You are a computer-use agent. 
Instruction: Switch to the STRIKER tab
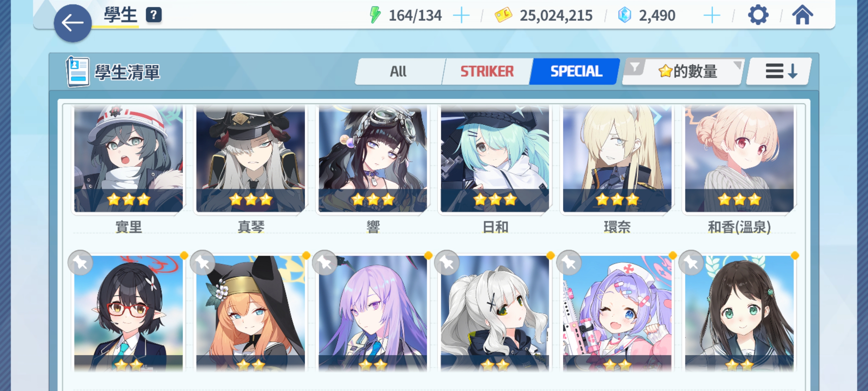coord(487,71)
